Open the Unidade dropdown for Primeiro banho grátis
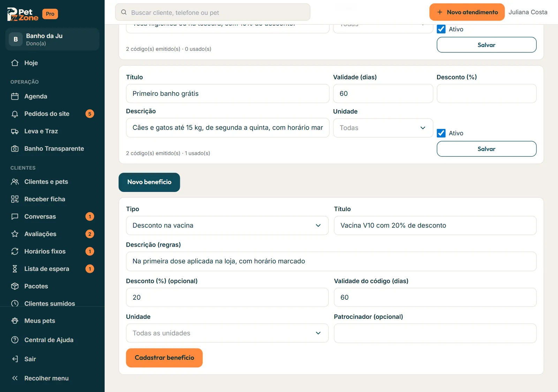This screenshot has height=392, width=558. point(383,128)
